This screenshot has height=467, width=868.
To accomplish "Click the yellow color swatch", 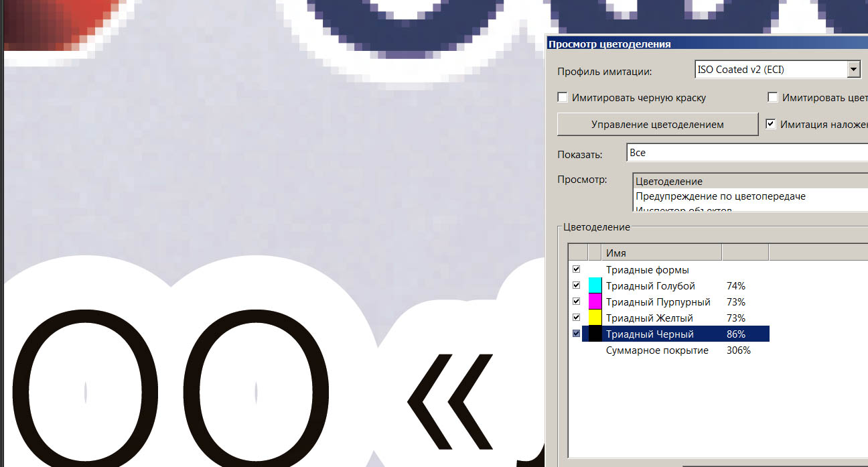I will [x=595, y=318].
